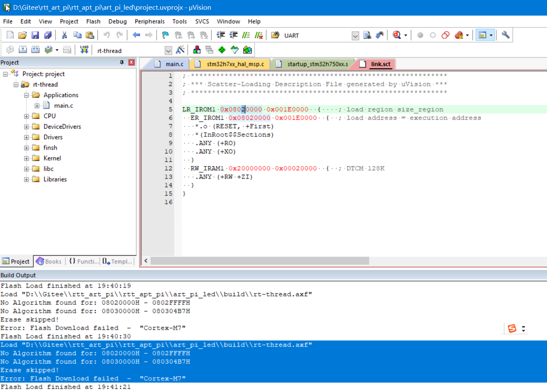The image size is (547, 392).
Task: Expand the Kernel folder
Action: click(27, 158)
